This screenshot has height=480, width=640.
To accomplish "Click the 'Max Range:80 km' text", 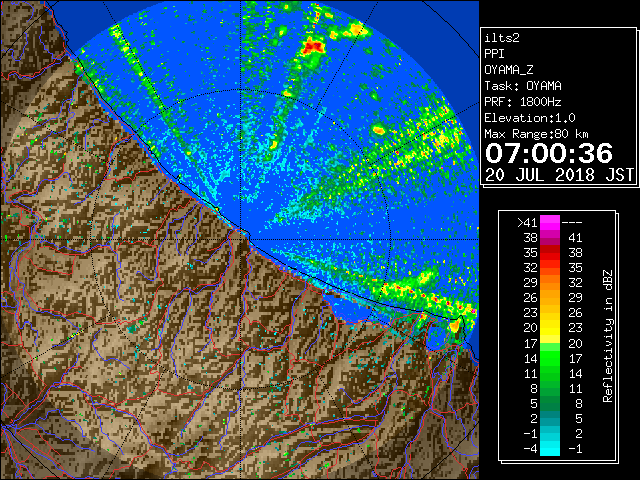I will 537,134.
